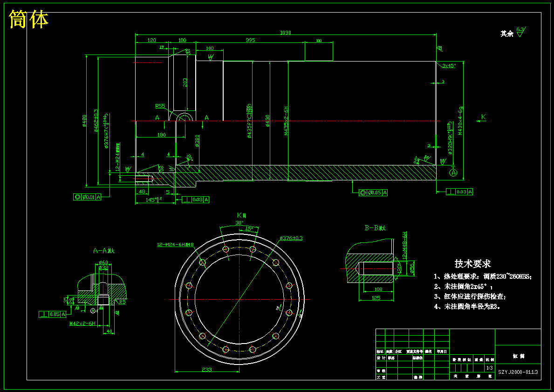This screenshot has height=392, width=554.
Task: Select the "30°" angle dimension
Action: (239, 223)
